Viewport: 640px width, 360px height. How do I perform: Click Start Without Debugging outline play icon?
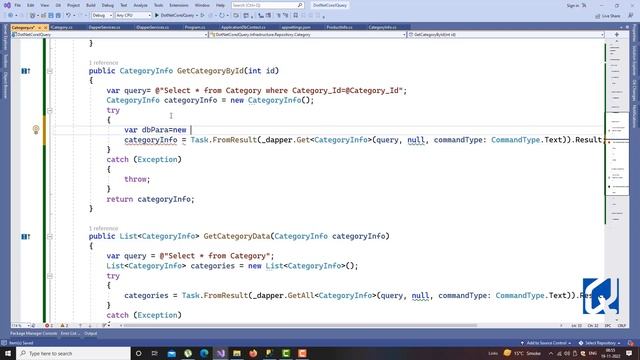click(202, 16)
